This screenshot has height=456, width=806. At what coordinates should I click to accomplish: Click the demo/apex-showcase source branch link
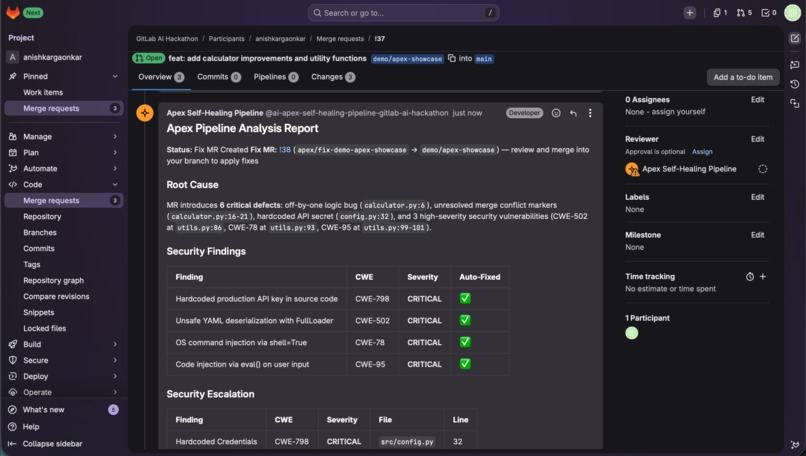pos(407,59)
